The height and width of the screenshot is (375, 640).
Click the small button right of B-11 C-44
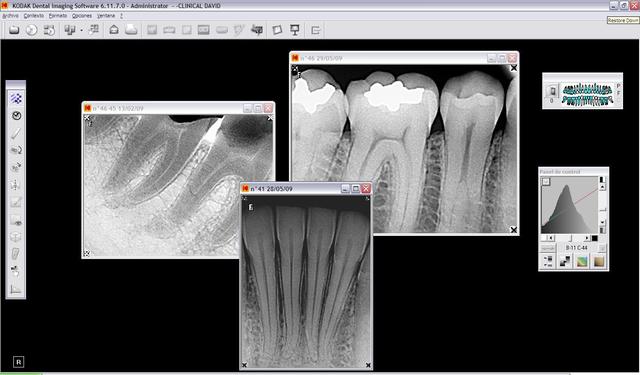[x=602, y=248]
